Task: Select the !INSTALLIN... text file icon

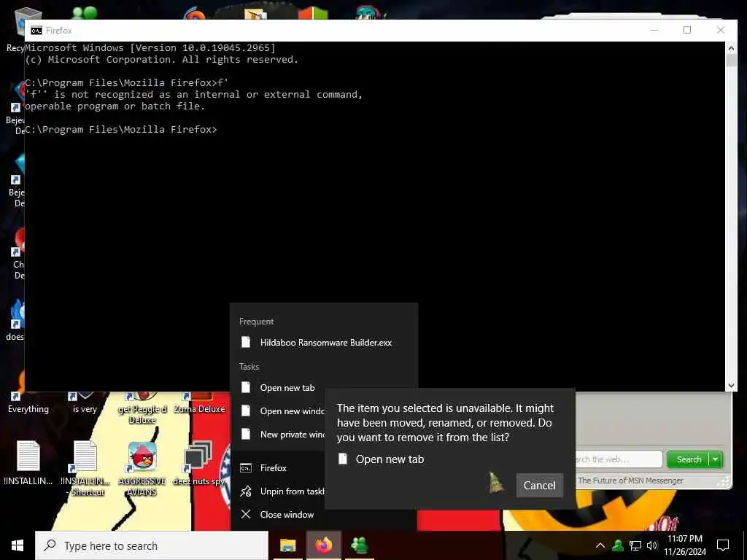Action: (x=28, y=463)
